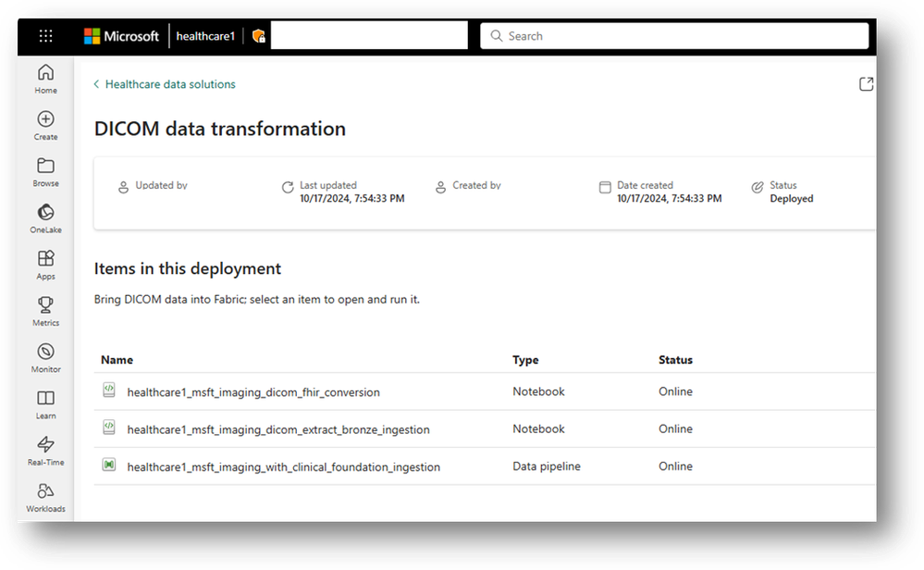Open Metrics in the sidebar
The height and width of the screenshot is (570, 924).
click(x=45, y=312)
